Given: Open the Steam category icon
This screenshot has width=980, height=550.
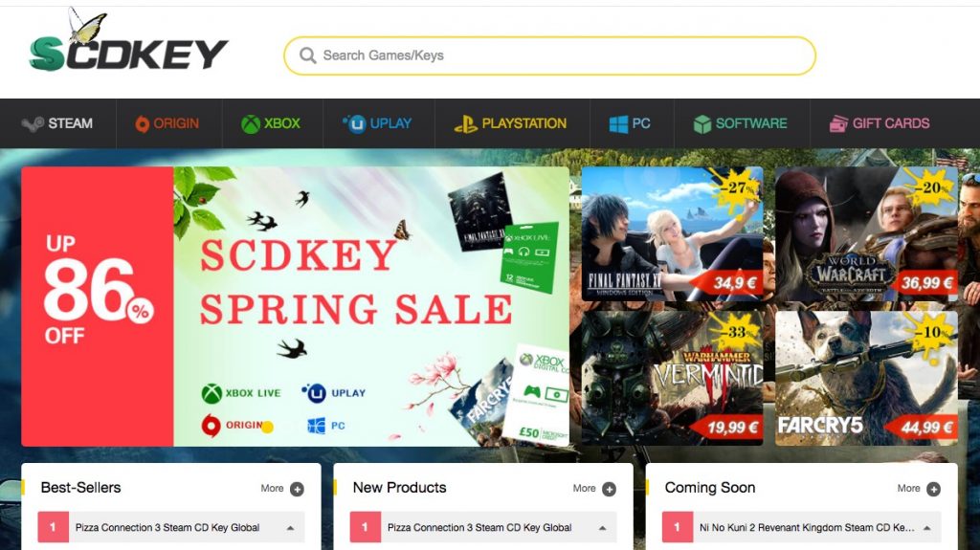Looking at the screenshot, I should (x=33, y=123).
